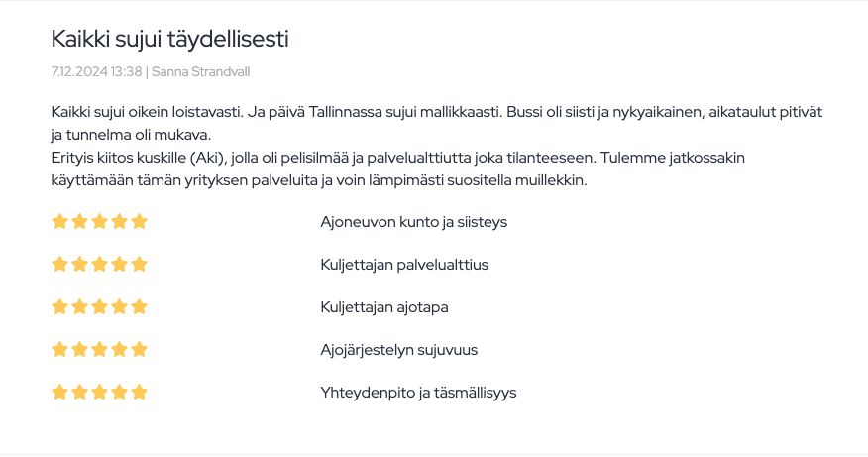This screenshot has width=868, height=457.
Task: Click the Yhteydenpito ja täsmällisyys label
Action: (x=418, y=393)
